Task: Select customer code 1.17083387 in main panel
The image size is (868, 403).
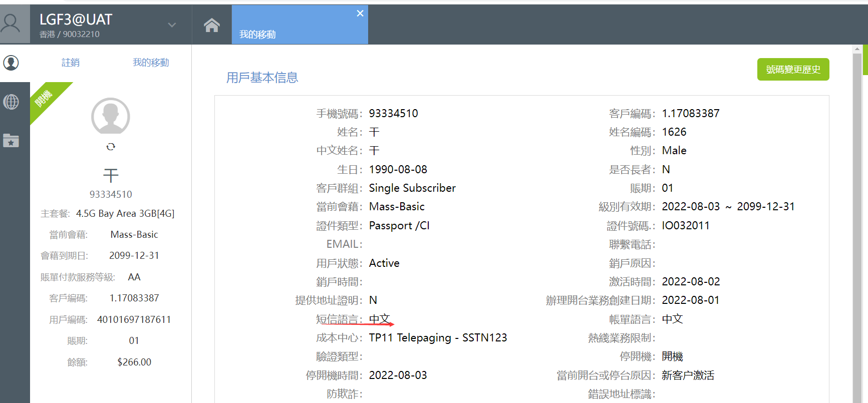Action: pos(691,114)
